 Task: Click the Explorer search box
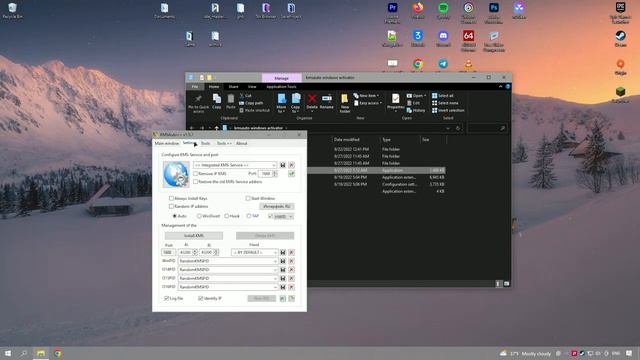click(487, 128)
